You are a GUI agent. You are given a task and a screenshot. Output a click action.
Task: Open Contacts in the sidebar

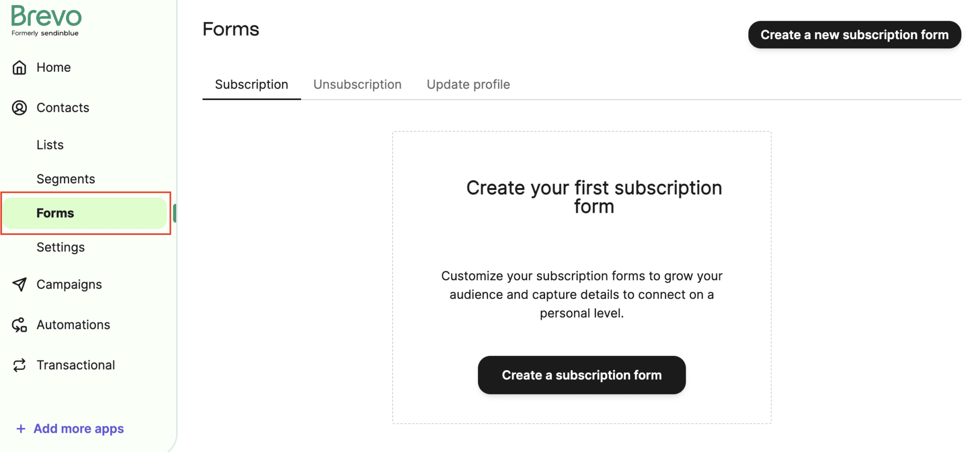point(63,108)
